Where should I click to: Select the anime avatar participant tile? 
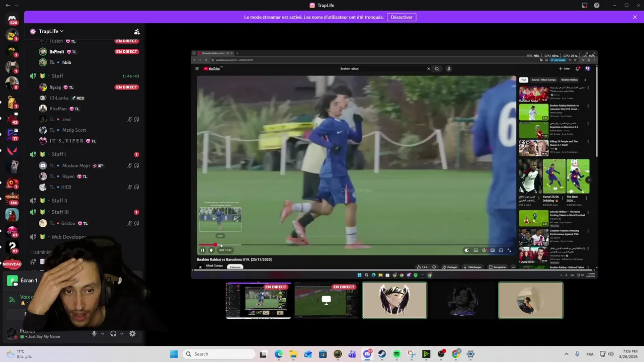pyautogui.click(x=394, y=300)
